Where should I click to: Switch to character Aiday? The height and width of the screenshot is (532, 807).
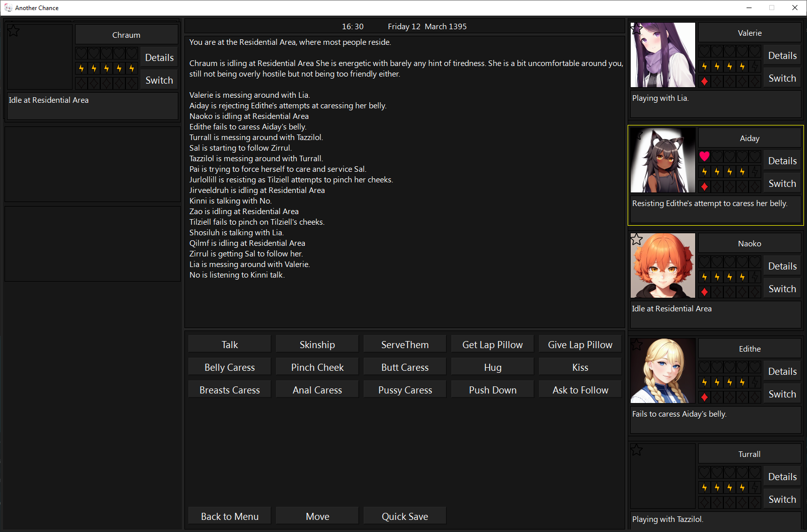(782, 184)
